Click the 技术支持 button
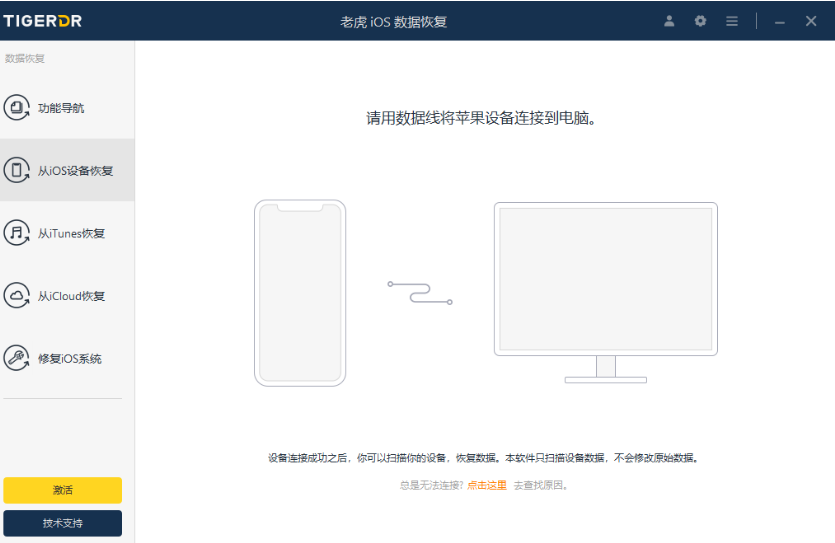Screen dimensions: 835x543 pos(62,523)
